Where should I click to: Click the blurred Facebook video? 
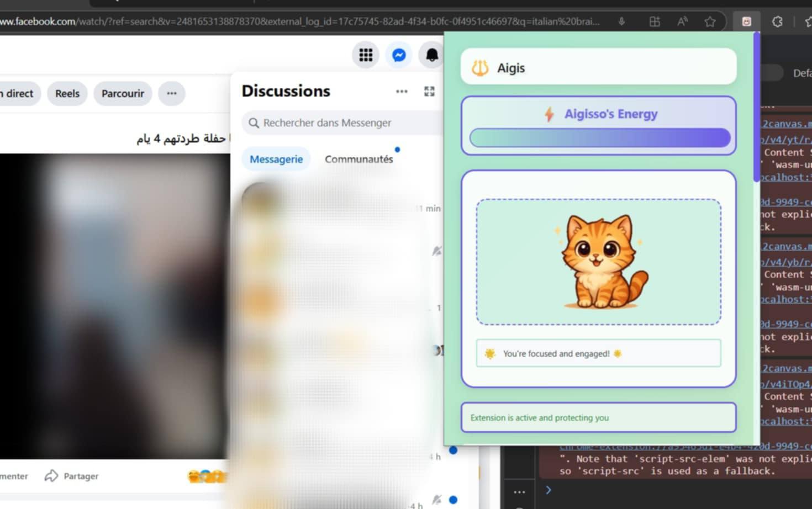point(115,306)
